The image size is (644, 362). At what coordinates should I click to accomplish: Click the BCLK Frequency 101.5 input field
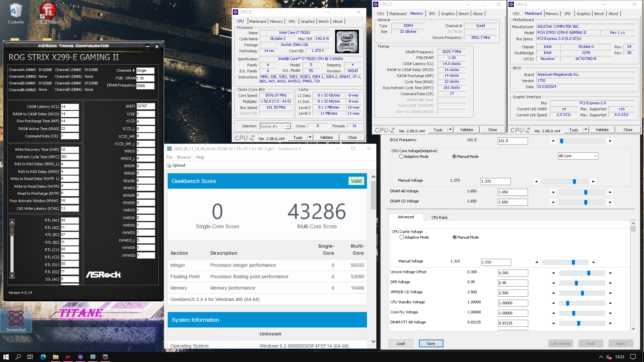(513, 141)
